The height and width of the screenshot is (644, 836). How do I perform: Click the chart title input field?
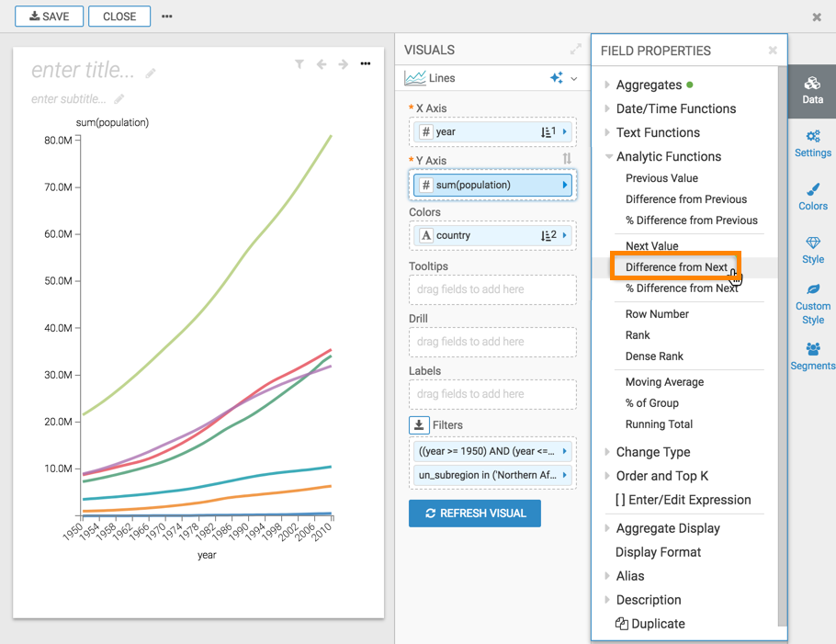(83, 71)
